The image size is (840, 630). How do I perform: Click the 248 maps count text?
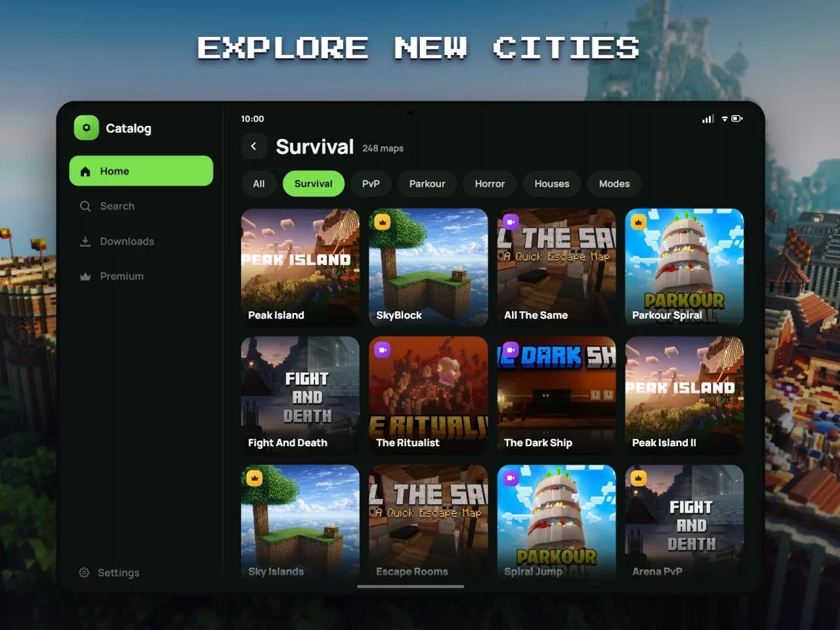pyautogui.click(x=383, y=148)
